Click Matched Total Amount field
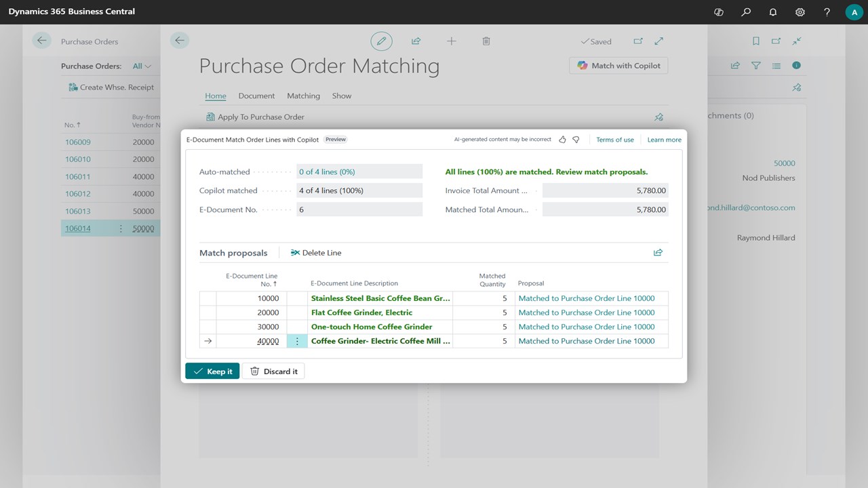The height and width of the screenshot is (488, 868). pyautogui.click(x=605, y=209)
